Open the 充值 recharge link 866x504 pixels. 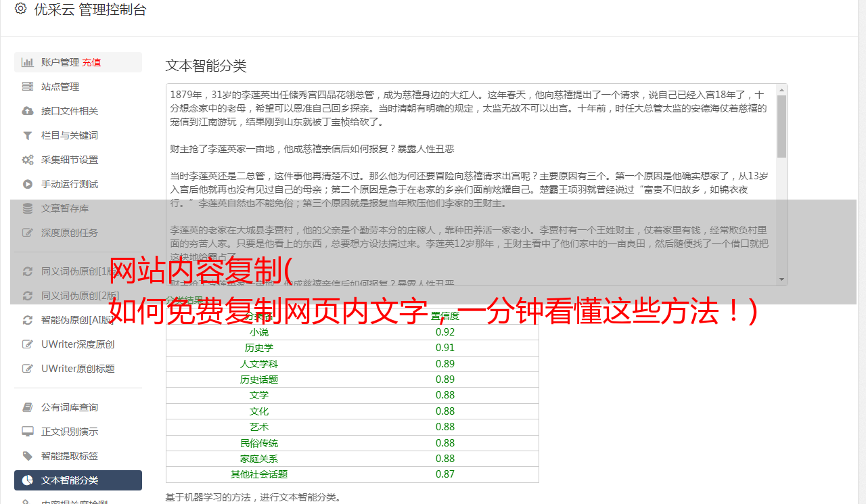point(91,62)
